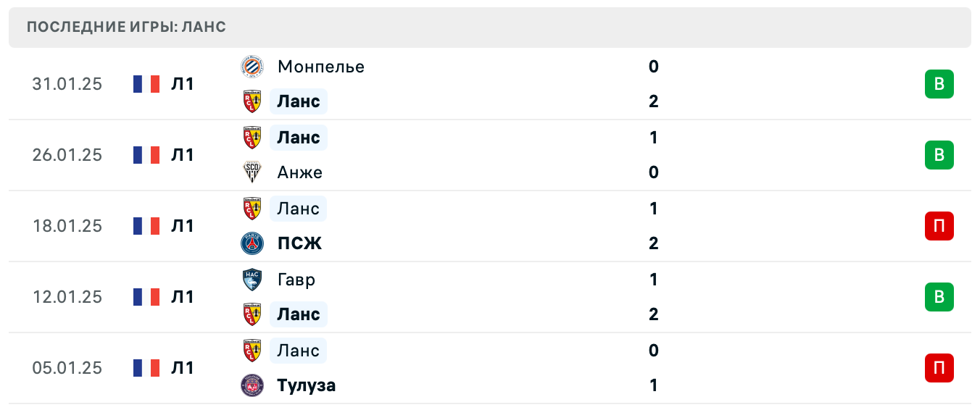Open the Монпелье team name link

(320, 67)
